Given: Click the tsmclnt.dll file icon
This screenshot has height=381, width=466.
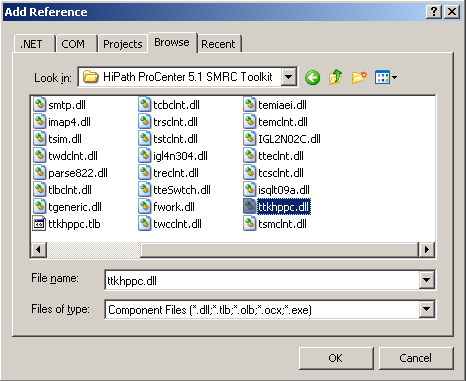Looking at the screenshot, I should pyautogui.click(x=249, y=223).
